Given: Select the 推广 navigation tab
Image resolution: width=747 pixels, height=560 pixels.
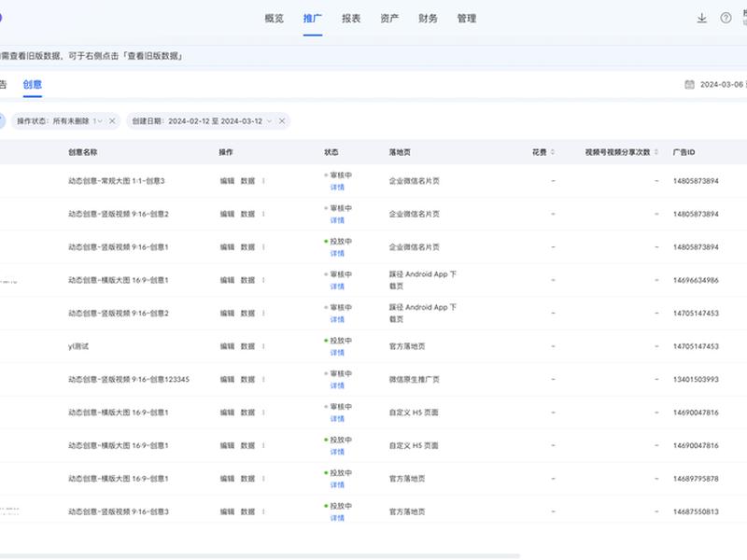Looking at the screenshot, I should point(313,19).
